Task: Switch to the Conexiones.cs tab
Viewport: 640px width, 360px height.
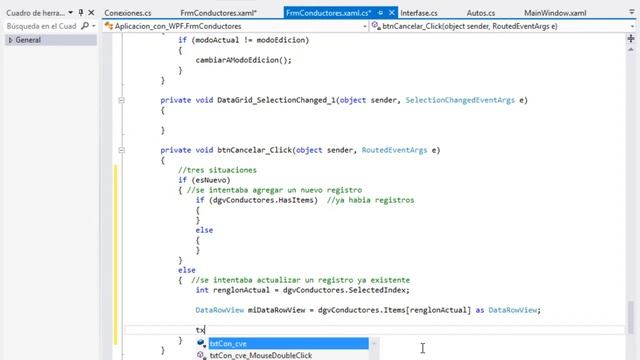Action: [127, 13]
